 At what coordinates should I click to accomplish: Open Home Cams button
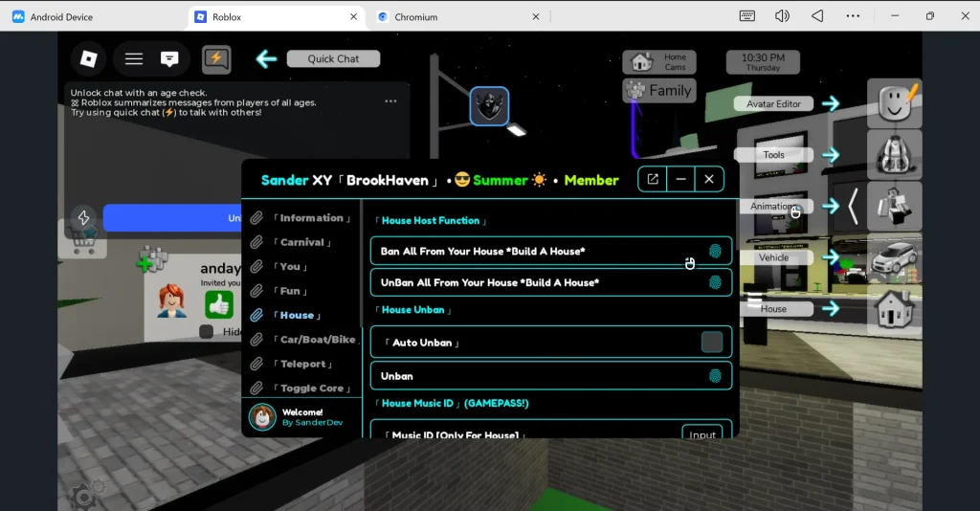[x=659, y=62]
